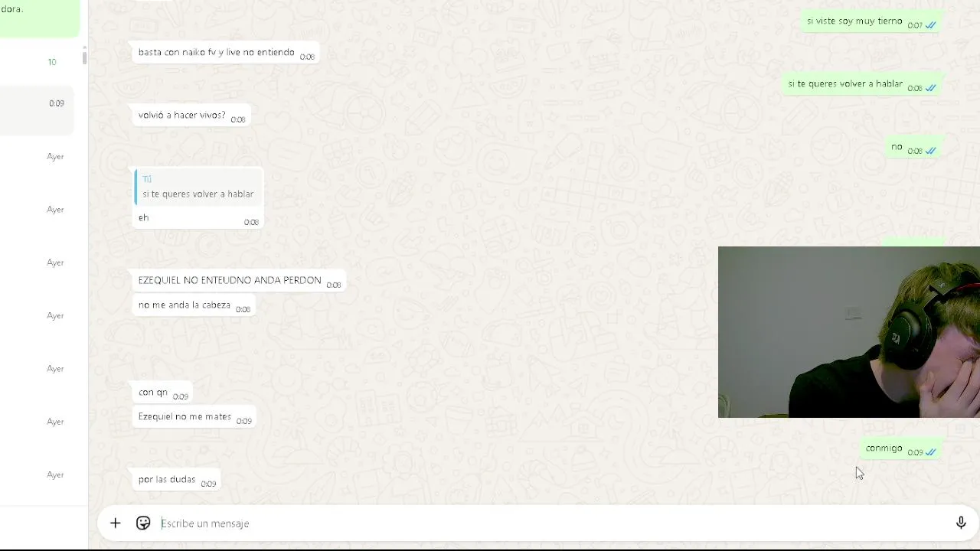Select message 'por las dudas'
The width and height of the screenshot is (980, 551).
coord(176,480)
